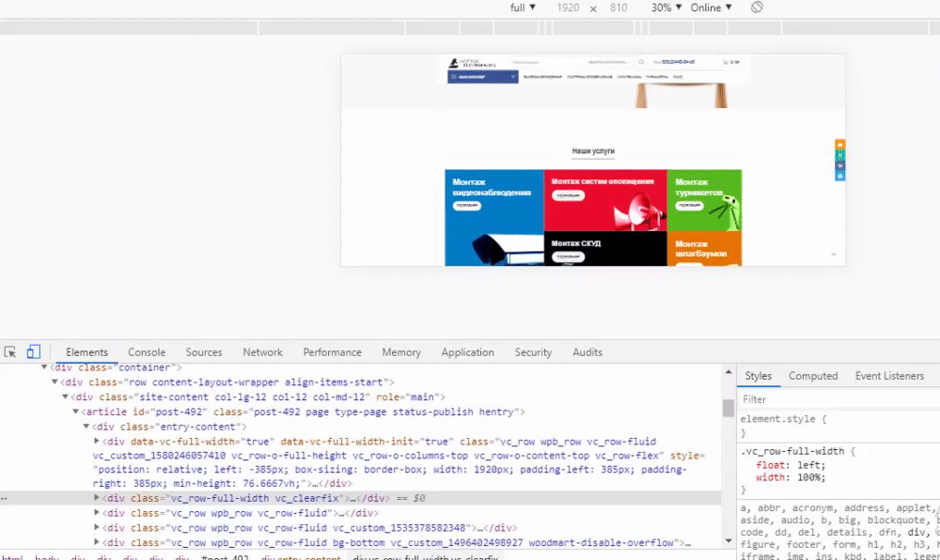Open the blue catalog menu button in preview
Screen dimensions: 940x560
[x=482, y=77]
